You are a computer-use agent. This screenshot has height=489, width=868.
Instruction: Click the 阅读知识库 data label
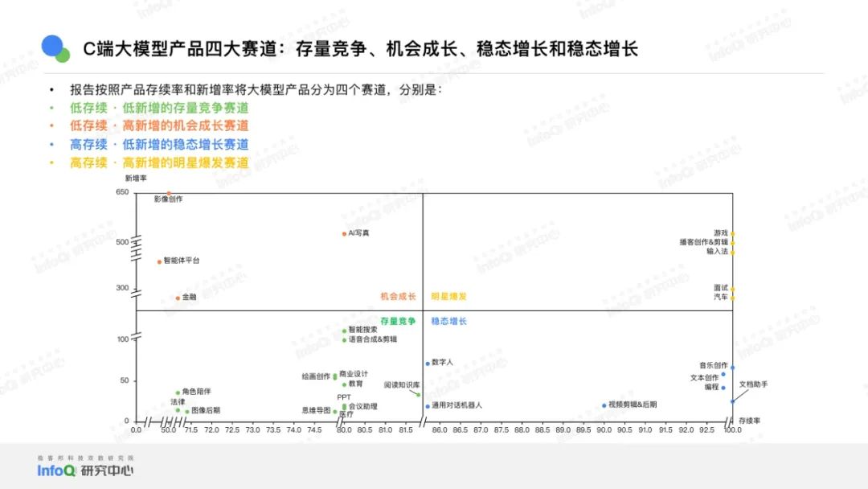coord(402,385)
